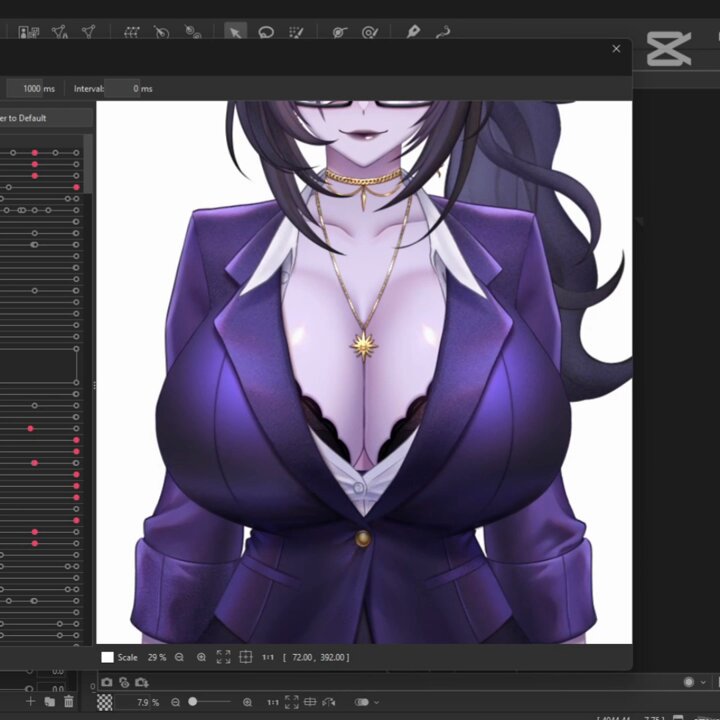
Task: Open dropdown chevron beside record indicator
Action: (x=703, y=682)
